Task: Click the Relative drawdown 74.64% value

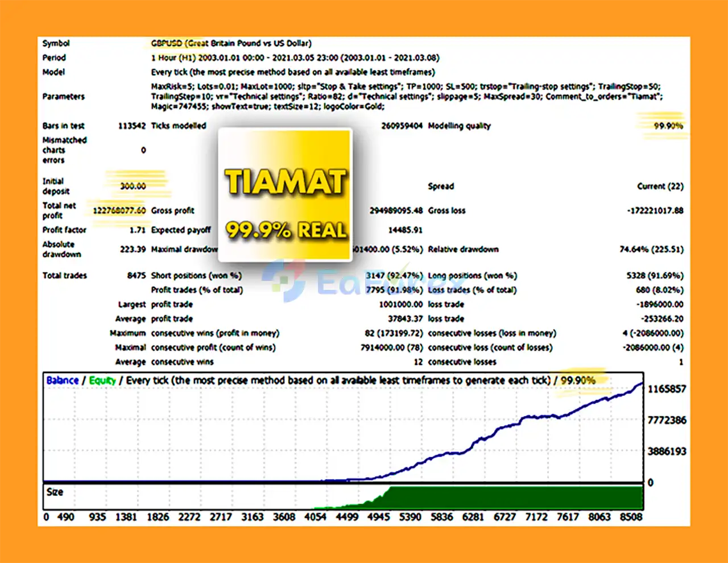Action: [x=651, y=249]
